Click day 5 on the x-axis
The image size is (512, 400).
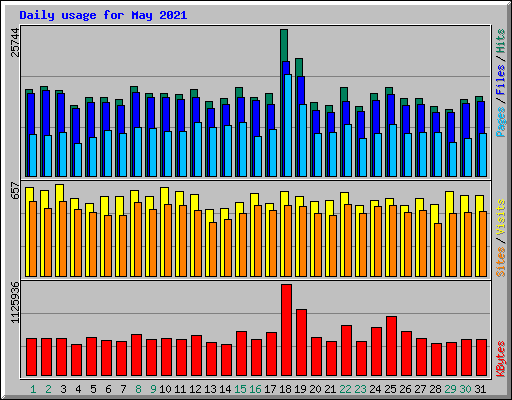(93, 389)
